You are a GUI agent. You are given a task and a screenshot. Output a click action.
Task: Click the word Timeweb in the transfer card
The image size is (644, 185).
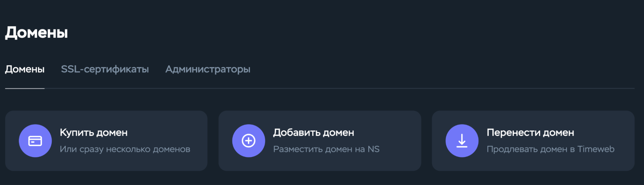pos(596,149)
